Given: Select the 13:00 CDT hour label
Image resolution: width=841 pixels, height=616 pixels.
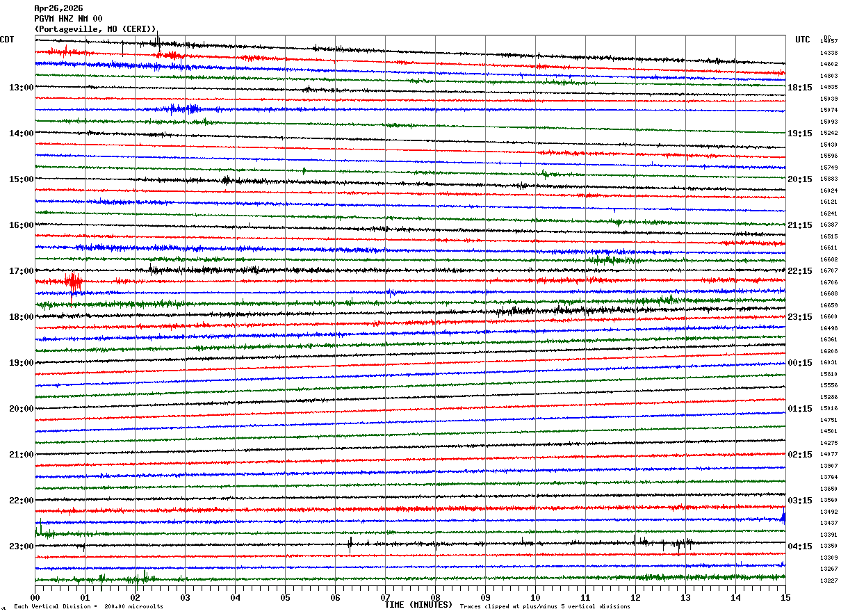Looking at the screenshot, I should [22, 88].
